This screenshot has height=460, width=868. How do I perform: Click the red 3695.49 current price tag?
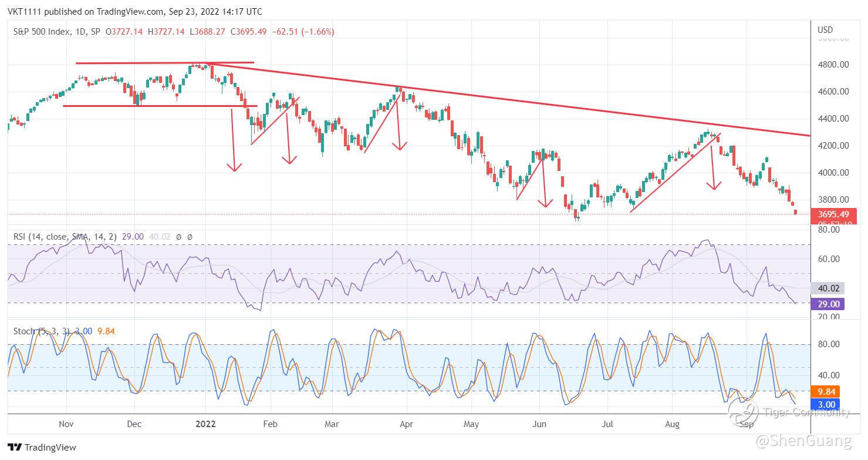[x=834, y=214]
